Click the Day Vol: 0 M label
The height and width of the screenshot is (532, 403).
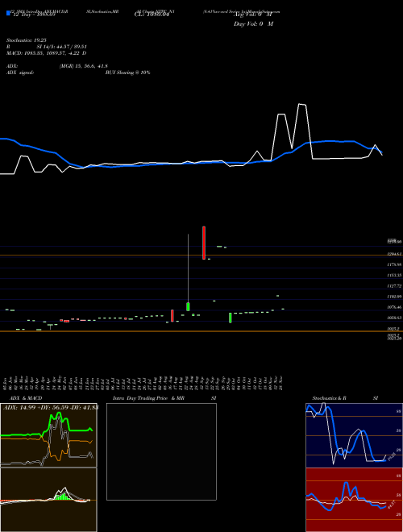click(x=253, y=24)
